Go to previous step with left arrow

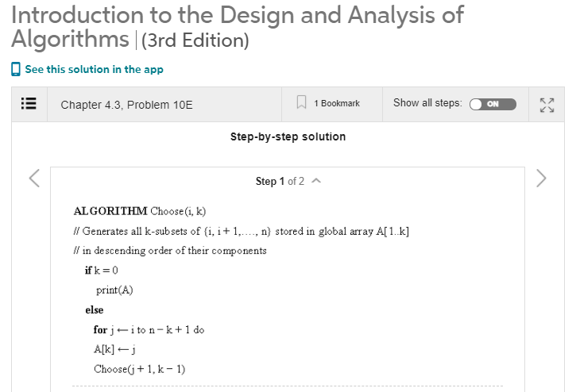pos(34,179)
